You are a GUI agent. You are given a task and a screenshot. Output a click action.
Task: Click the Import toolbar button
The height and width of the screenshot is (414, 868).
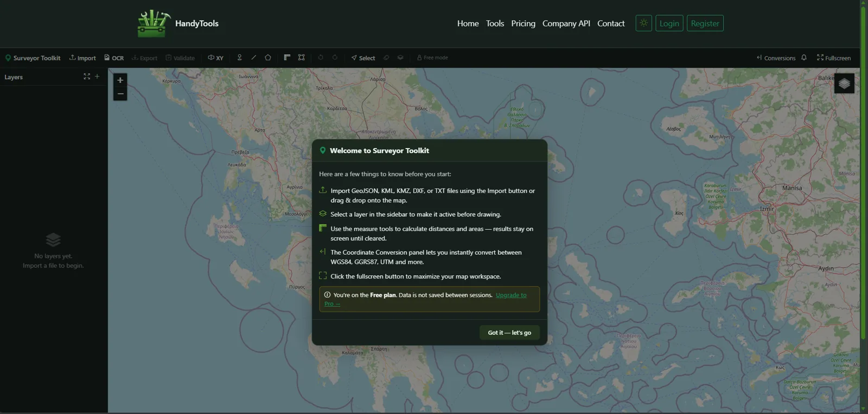click(82, 58)
